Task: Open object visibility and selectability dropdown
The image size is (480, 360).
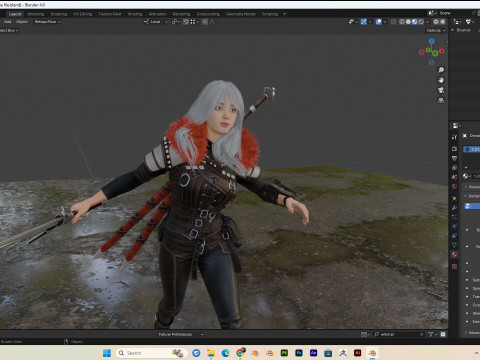Action: [353, 22]
